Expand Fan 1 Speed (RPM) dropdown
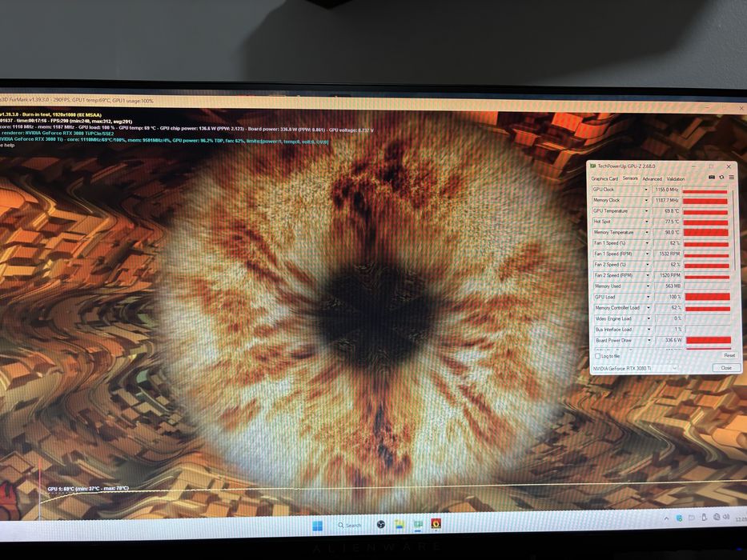Image resolution: width=747 pixels, height=560 pixels. pyautogui.click(x=647, y=254)
